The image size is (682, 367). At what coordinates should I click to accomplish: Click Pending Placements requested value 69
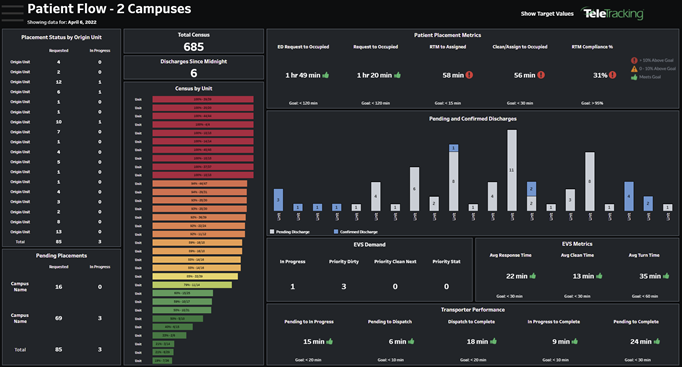pos(59,318)
